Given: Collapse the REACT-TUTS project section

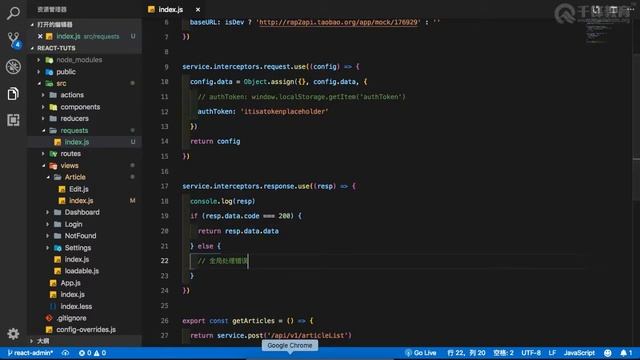Looking at the screenshot, I should [x=32, y=48].
